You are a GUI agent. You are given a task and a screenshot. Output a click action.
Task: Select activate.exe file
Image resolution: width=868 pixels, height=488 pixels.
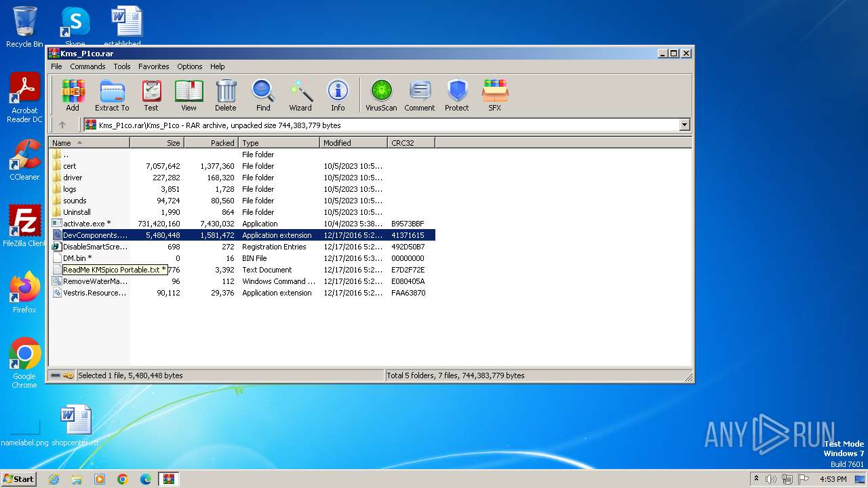[x=242, y=224]
